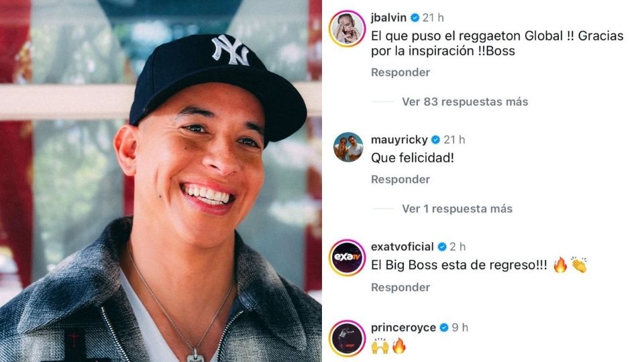
Task: Click the photo of smiling man in cap
Action: tap(160, 181)
